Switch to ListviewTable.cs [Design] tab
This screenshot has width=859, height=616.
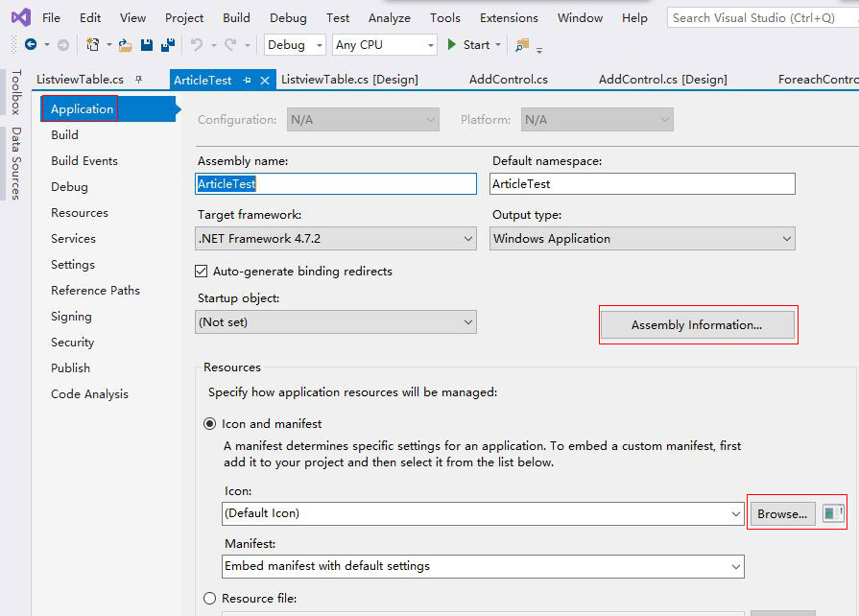(349, 80)
